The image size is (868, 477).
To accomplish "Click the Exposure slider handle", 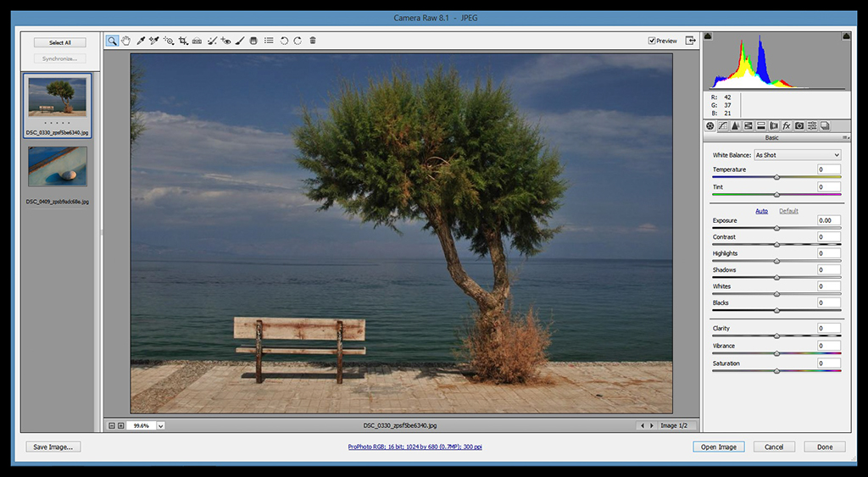I will pyautogui.click(x=776, y=228).
